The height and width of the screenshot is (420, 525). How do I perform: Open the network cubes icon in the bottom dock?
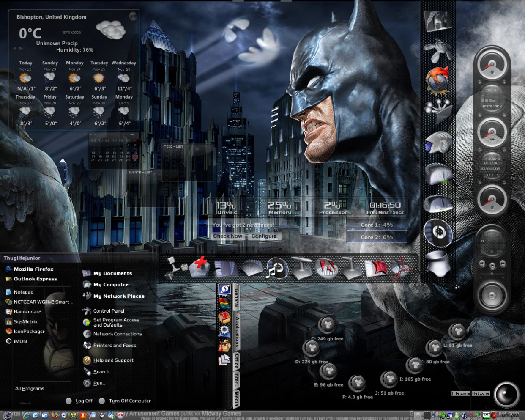point(175,268)
